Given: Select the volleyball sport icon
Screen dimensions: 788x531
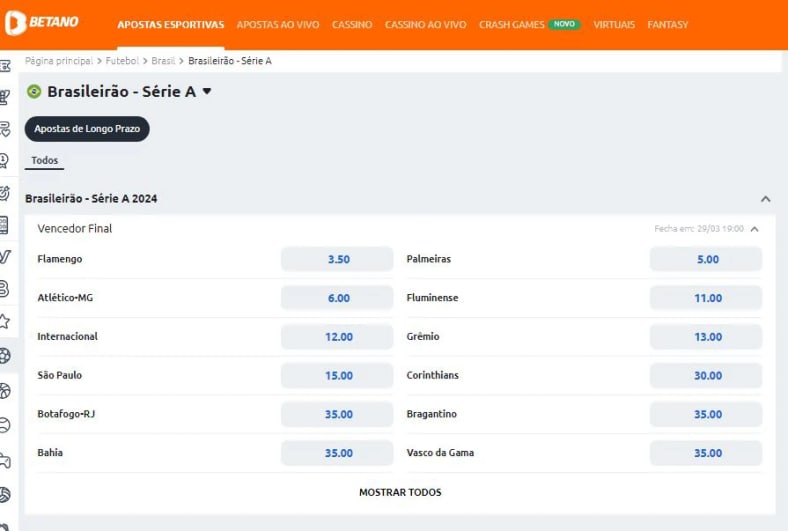Looking at the screenshot, I should coord(5,495).
